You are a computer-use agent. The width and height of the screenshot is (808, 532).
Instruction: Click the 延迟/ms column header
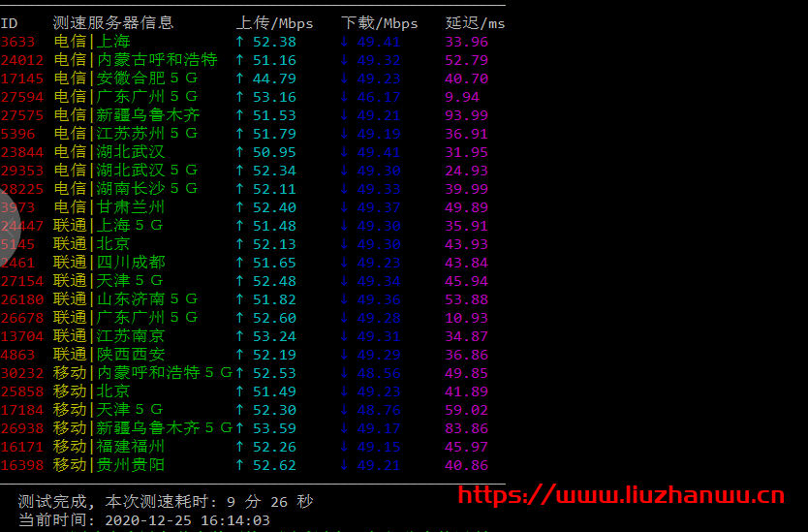click(475, 23)
